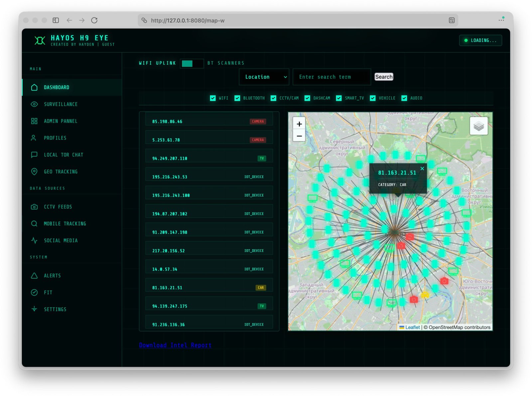
Task: Toggle the browser sidebar panel
Action: (56, 20)
